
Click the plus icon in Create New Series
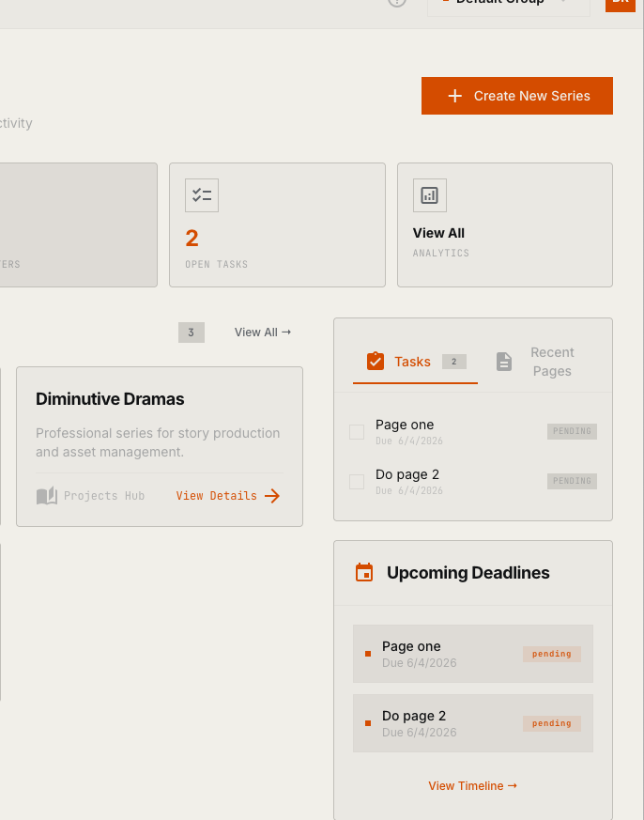click(x=454, y=96)
